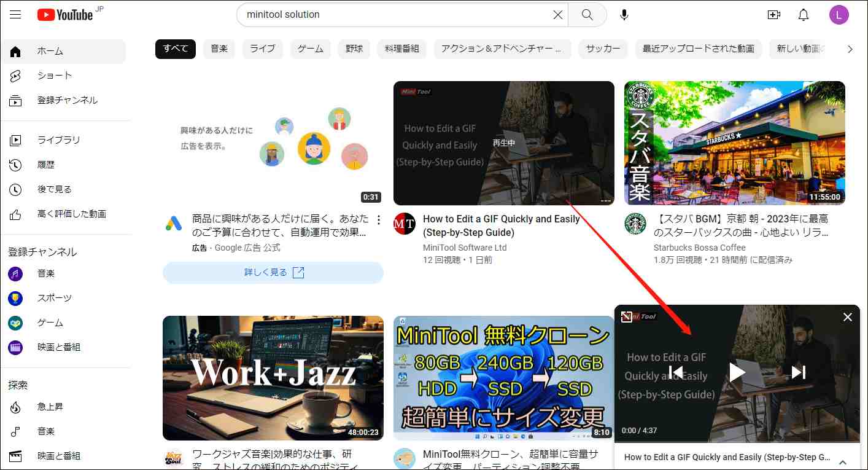868x470 pixels.
Task: Open Work+Jazz video thumbnail
Action: (273, 378)
